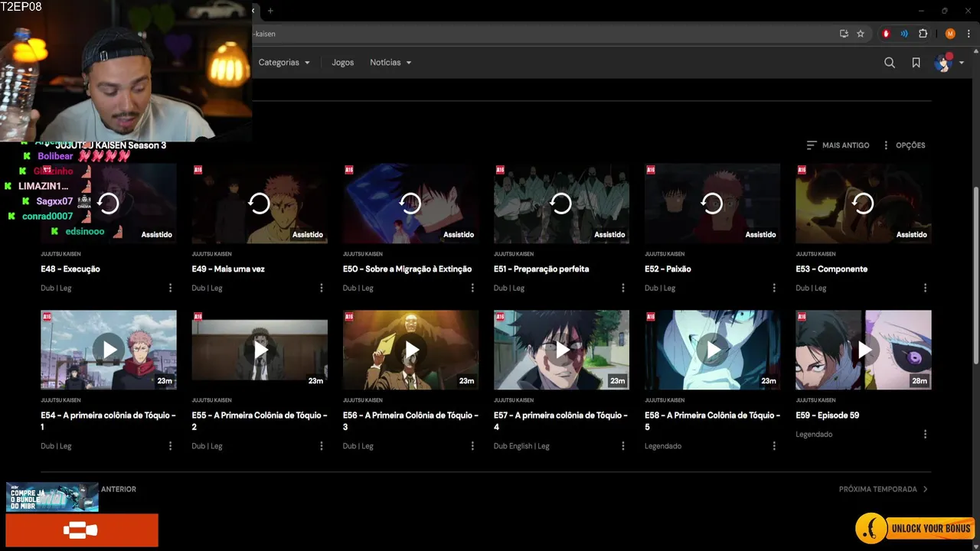
Task: Open more options for E49 - Mais uma vez
Action: pyautogui.click(x=321, y=288)
